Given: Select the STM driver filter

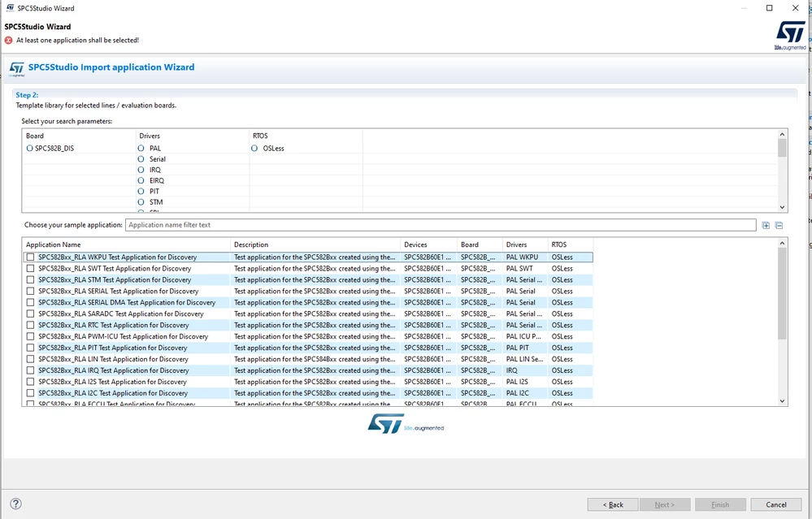Looking at the screenshot, I should pyautogui.click(x=141, y=202).
